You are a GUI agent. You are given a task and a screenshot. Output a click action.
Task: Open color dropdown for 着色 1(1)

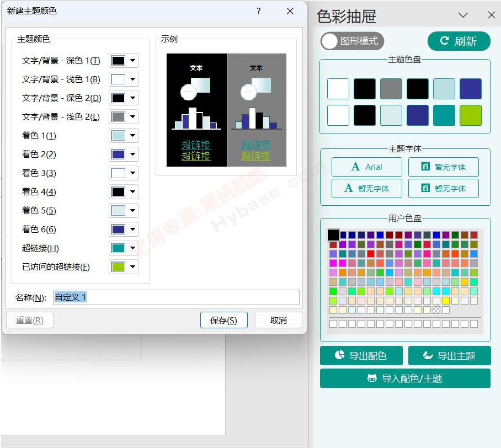(x=124, y=136)
